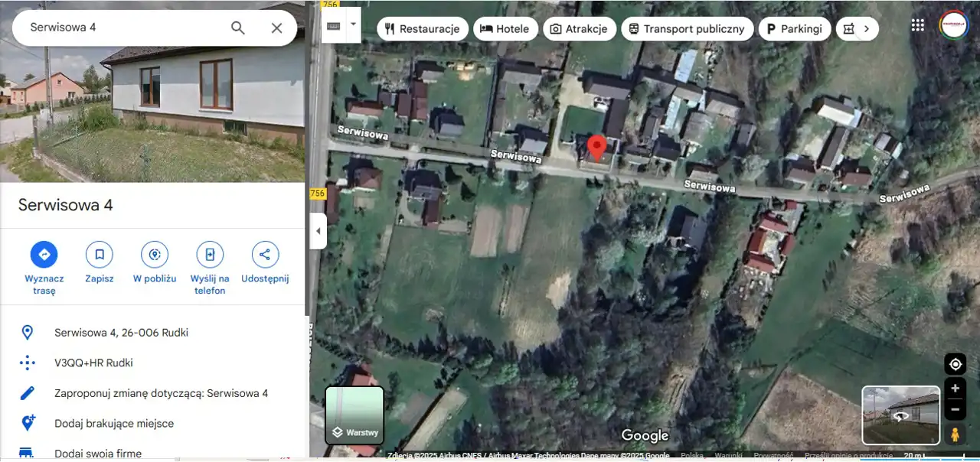Open Street View with the yellow Pegman
Viewport: 980px width, 462px height.
pyautogui.click(x=955, y=434)
